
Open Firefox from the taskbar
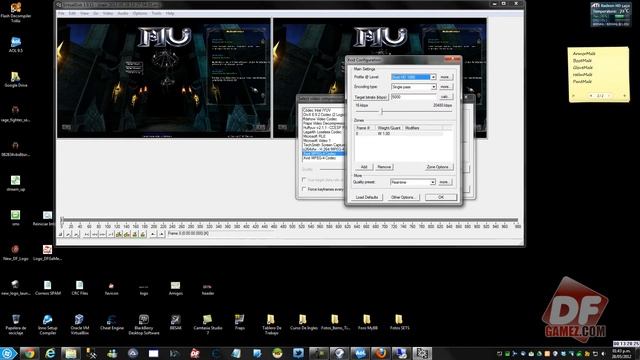(380, 353)
